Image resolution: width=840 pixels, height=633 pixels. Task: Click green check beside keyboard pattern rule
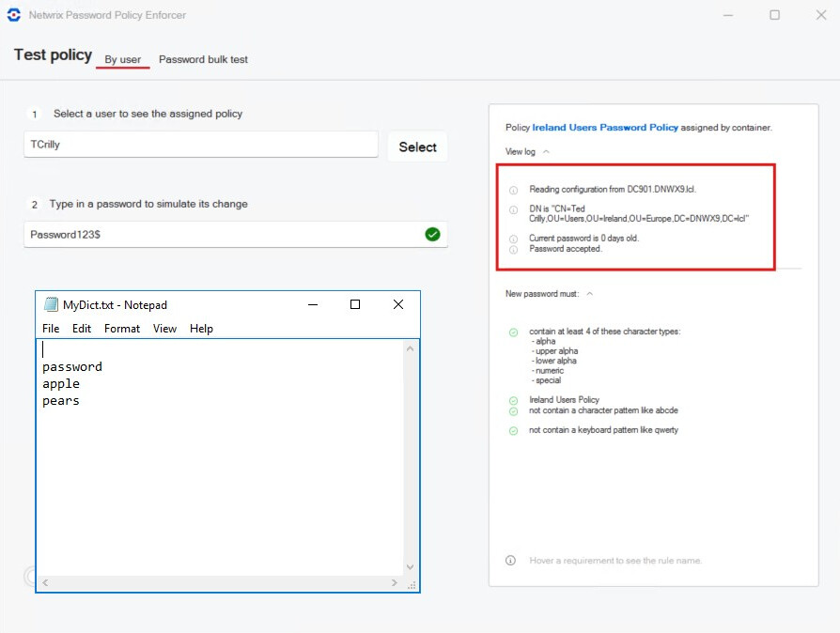point(513,431)
